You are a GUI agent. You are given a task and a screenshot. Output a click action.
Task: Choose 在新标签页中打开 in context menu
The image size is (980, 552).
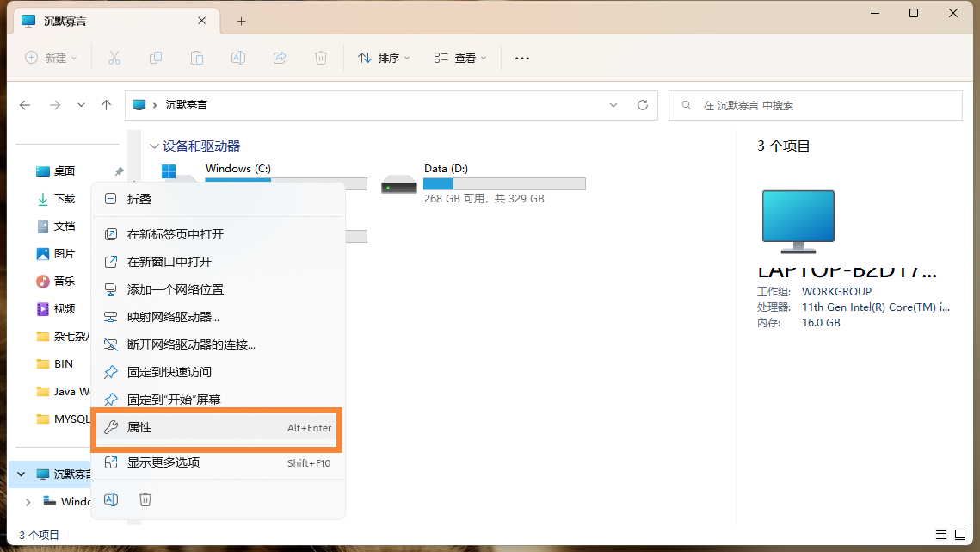click(219, 234)
